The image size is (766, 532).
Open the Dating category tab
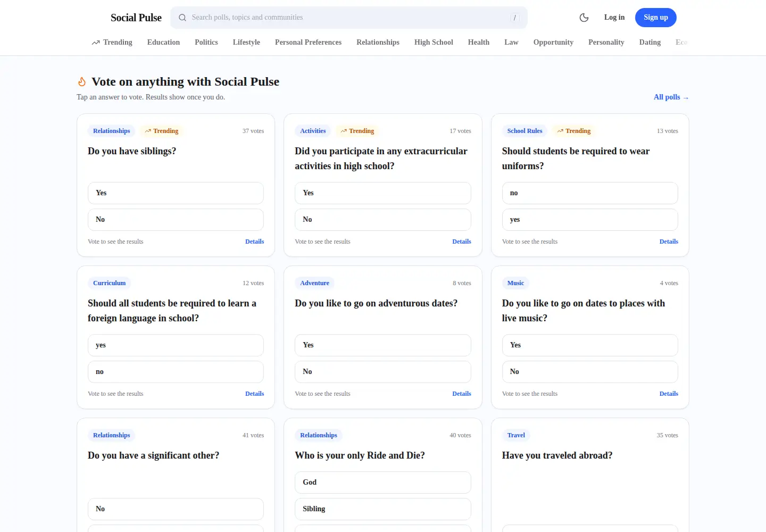[x=650, y=42]
